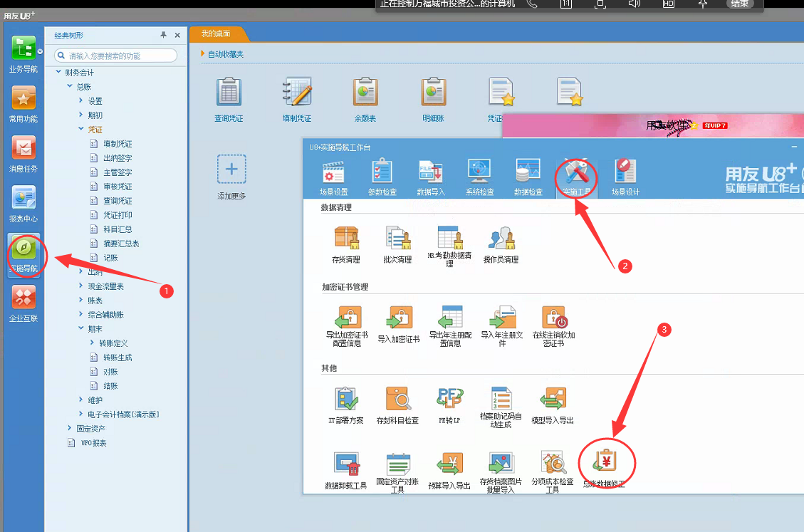Expand 现金流量表 tree node
This screenshot has width=804, height=532.
pos(81,286)
